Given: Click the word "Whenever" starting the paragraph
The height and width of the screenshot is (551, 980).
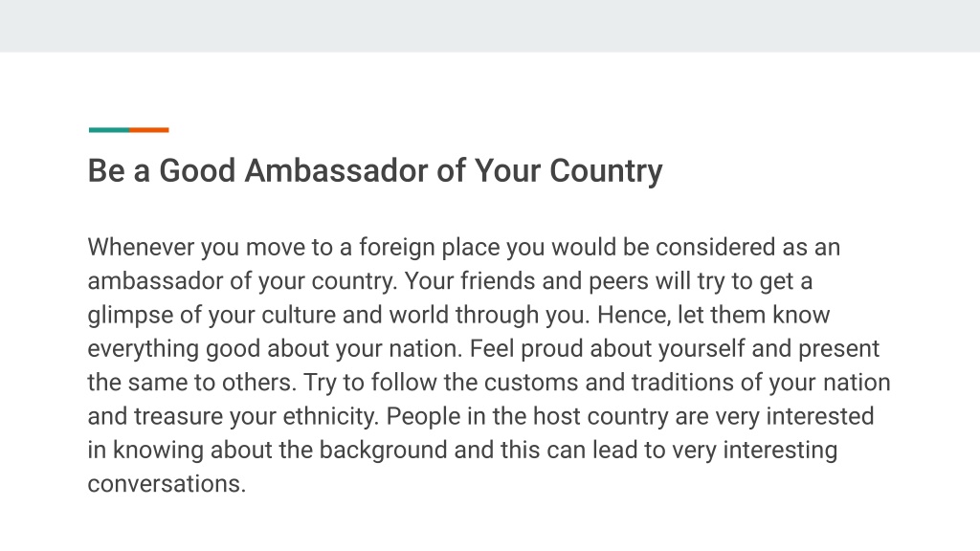Looking at the screenshot, I should point(142,248).
